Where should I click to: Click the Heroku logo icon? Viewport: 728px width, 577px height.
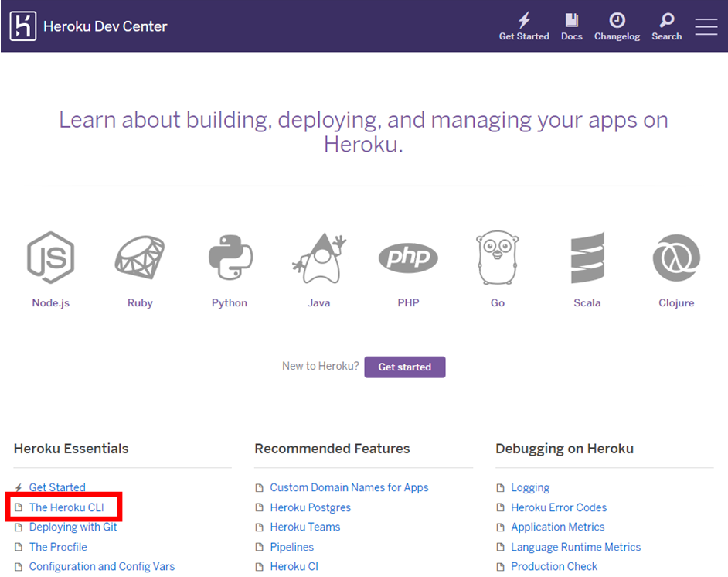22,26
